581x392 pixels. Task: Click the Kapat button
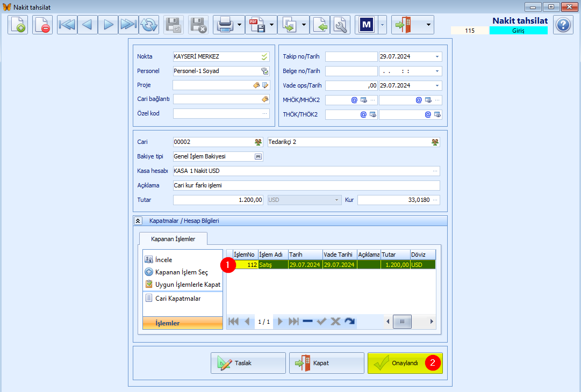[327, 363]
